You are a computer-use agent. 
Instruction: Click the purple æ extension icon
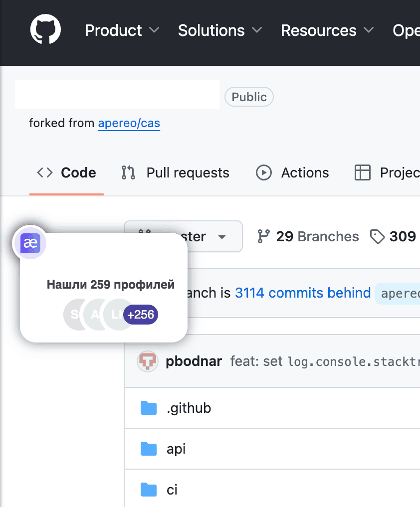[29, 243]
